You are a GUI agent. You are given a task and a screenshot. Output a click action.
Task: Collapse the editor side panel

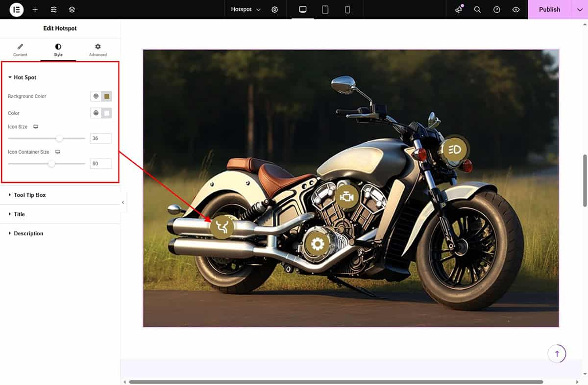tap(123, 203)
